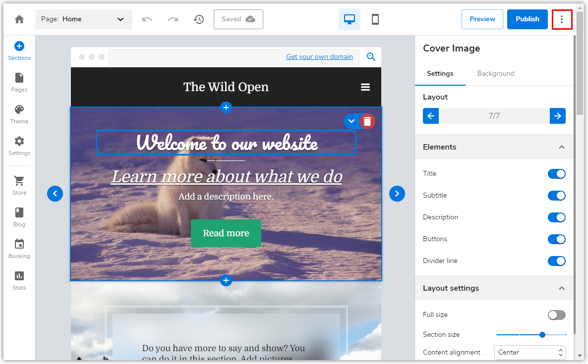Redo the last change
Viewport: 588px width, 364px height.
pos(173,19)
